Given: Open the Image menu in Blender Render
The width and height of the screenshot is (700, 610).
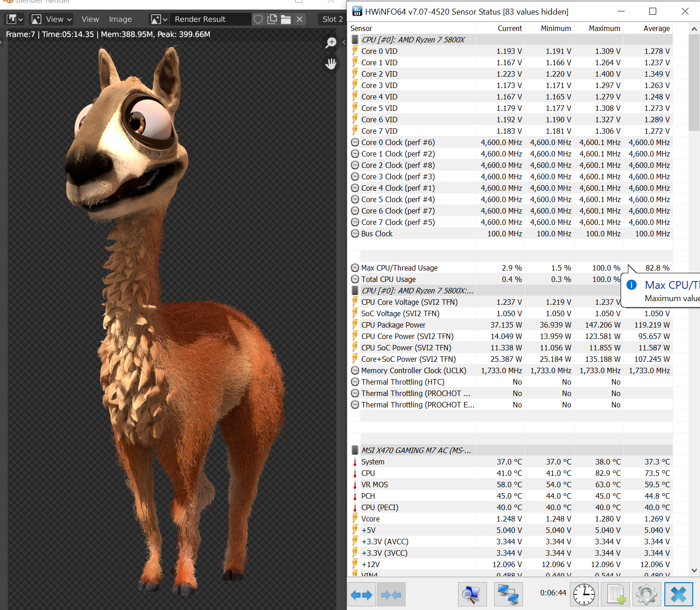Looking at the screenshot, I should coord(120,19).
